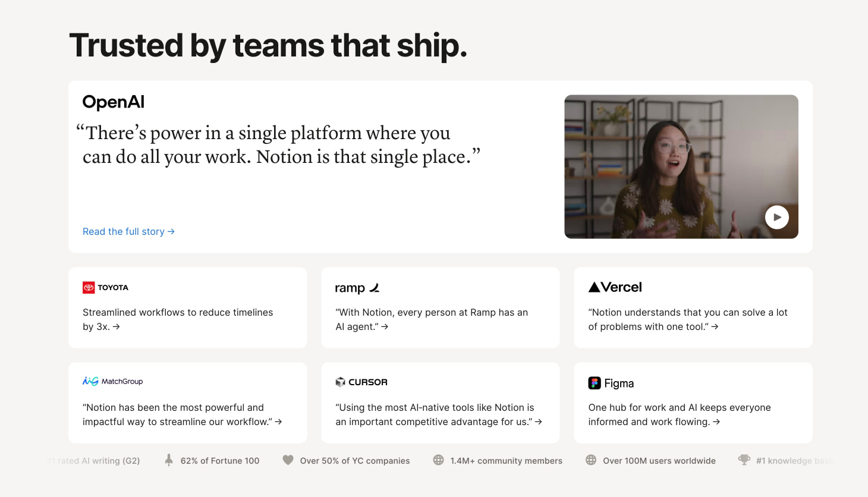
Task: Click Over 50% of YC companies text
Action: (355, 461)
